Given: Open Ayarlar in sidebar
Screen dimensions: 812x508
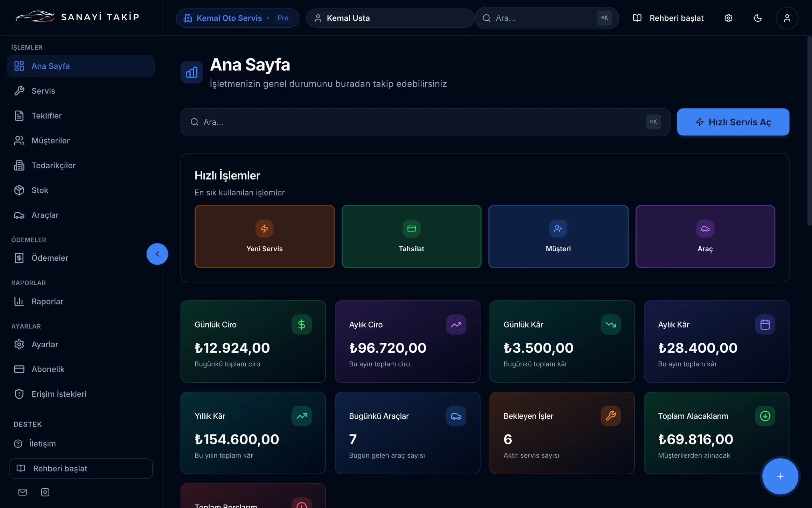Looking at the screenshot, I should coord(81,344).
